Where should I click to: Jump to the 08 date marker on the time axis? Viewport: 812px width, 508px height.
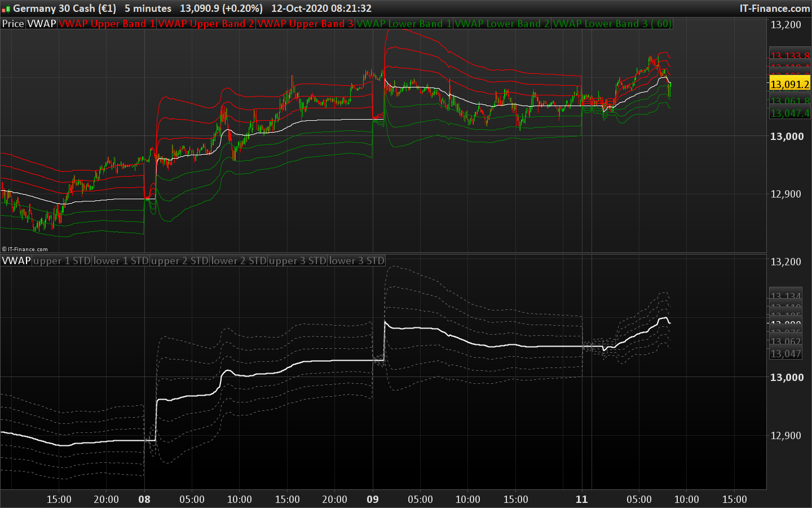point(144,500)
